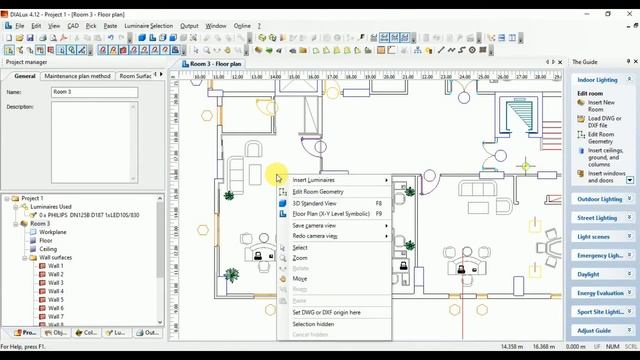Select Wall 3 in the project tree

pyautogui.click(x=56, y=283)
